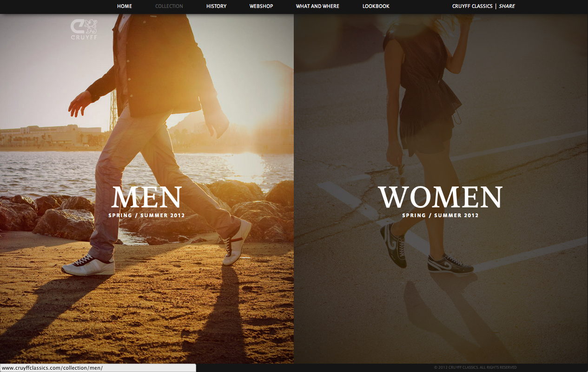Select the COLLECTION menu item

click(169, 6)
